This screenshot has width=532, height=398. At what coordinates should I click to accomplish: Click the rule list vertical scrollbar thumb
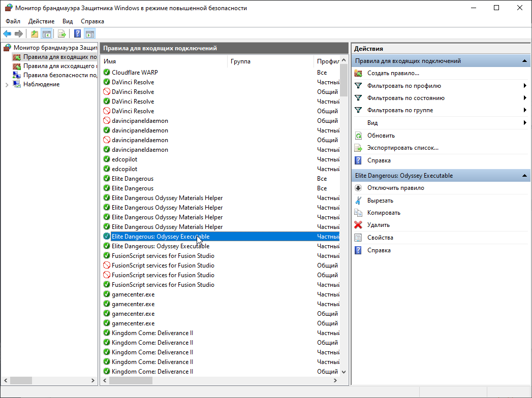(x=343, y=81)
